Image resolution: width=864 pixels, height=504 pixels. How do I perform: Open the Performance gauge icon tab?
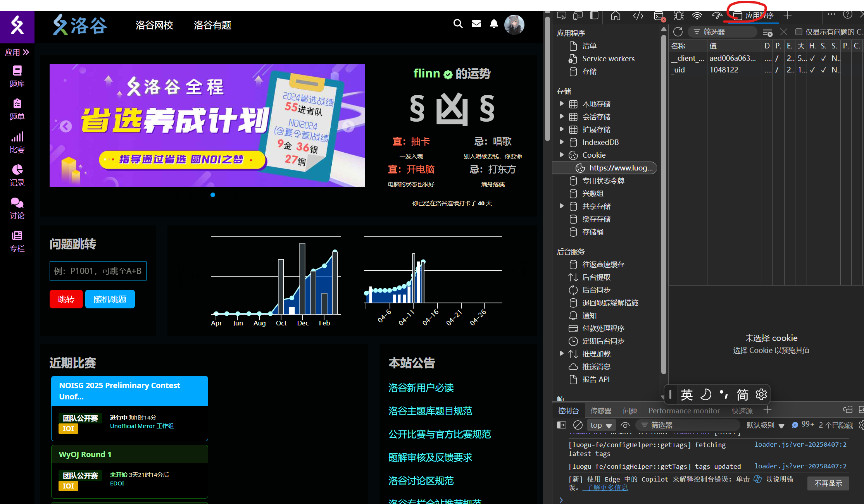tap(717, 15)
